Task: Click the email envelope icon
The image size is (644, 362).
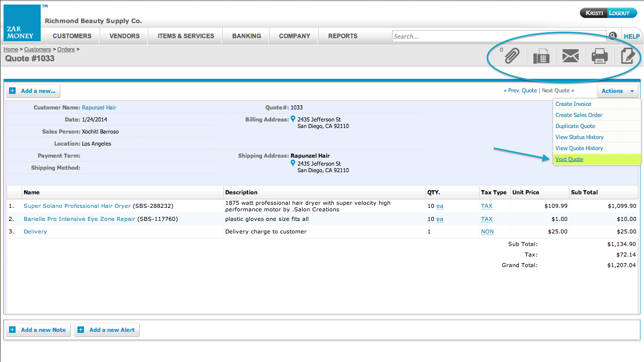Action: [570, 56]
